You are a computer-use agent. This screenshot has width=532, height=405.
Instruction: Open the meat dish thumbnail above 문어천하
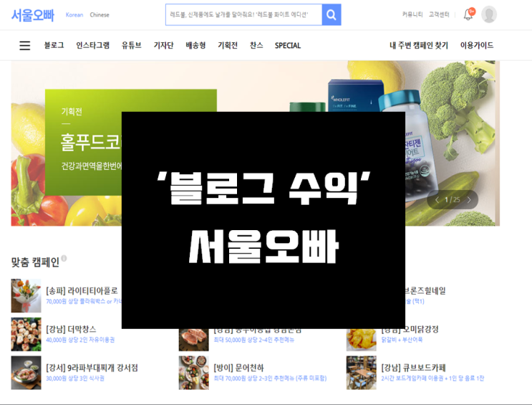coord(194,340)
